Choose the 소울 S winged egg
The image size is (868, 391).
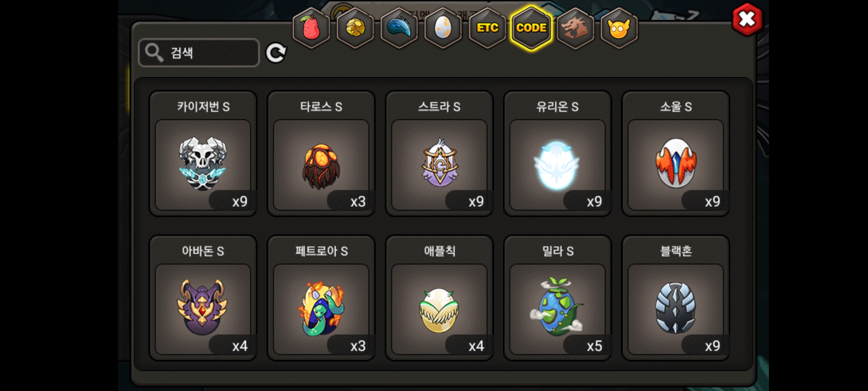tap(676, 154)
